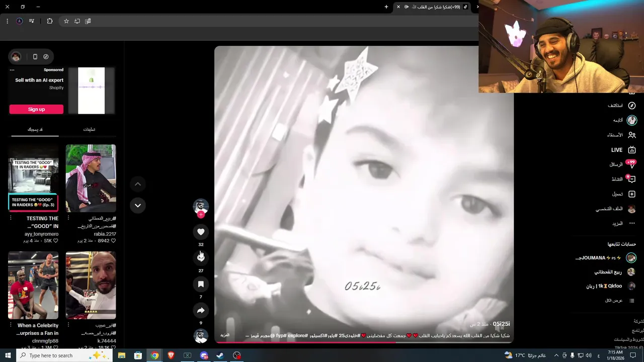The height and width of the screenshot is (362, 644).
Task: Open the Windows Start menu
Action: (x=8, y=355)
